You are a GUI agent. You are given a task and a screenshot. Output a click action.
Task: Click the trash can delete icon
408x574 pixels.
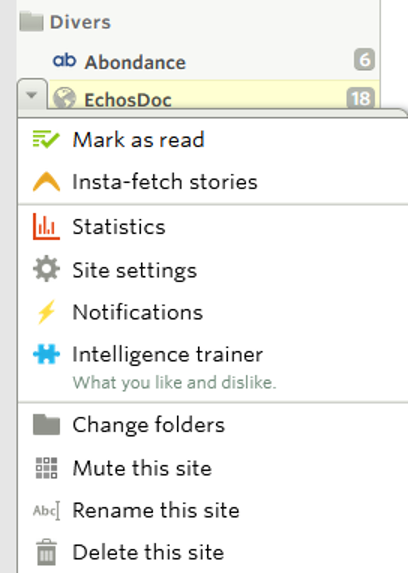[x=46, y=552]
